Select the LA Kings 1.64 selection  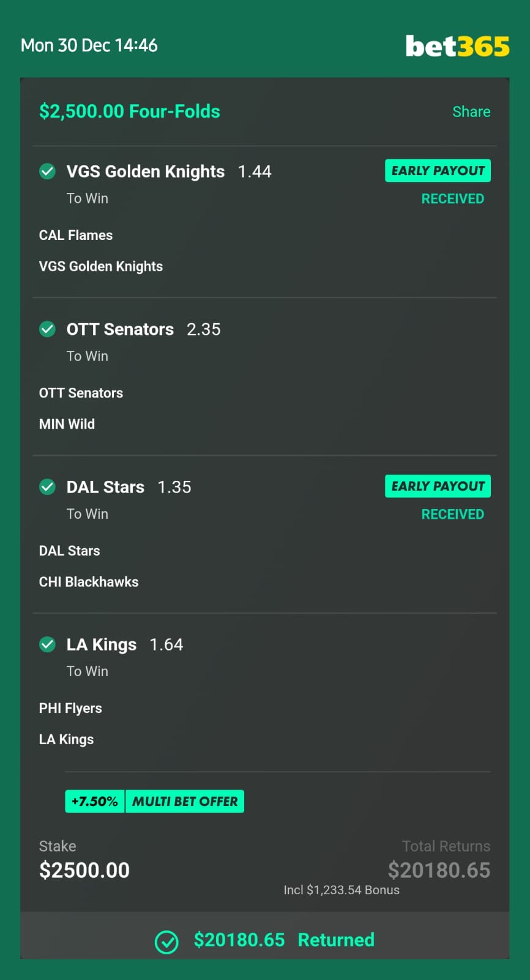[125, 644]
